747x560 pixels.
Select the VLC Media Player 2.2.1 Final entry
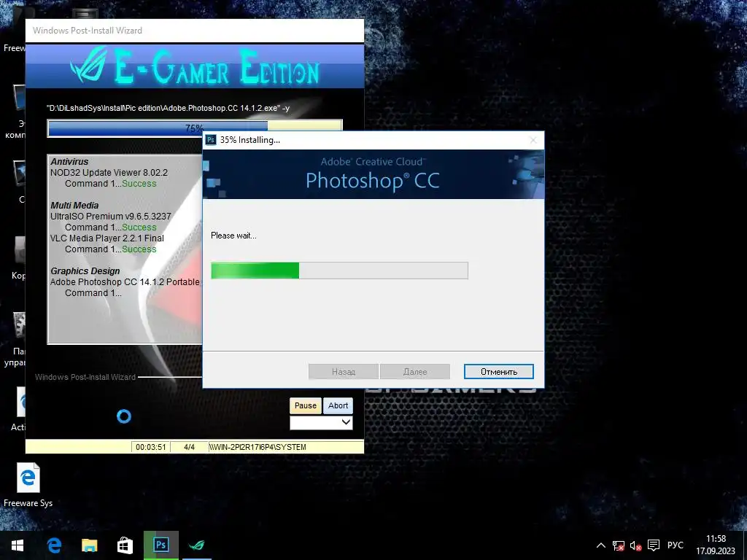(107, 238)
